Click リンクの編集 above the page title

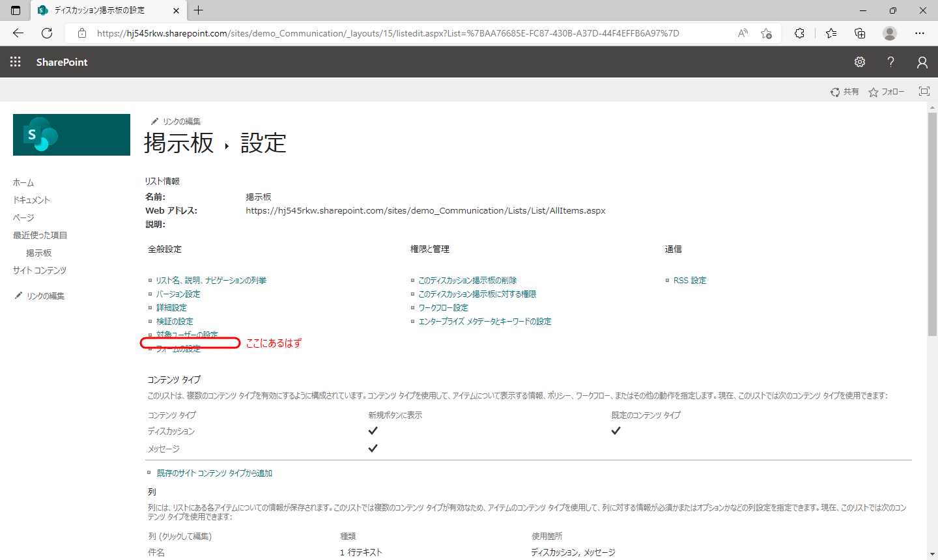(175, 122)
